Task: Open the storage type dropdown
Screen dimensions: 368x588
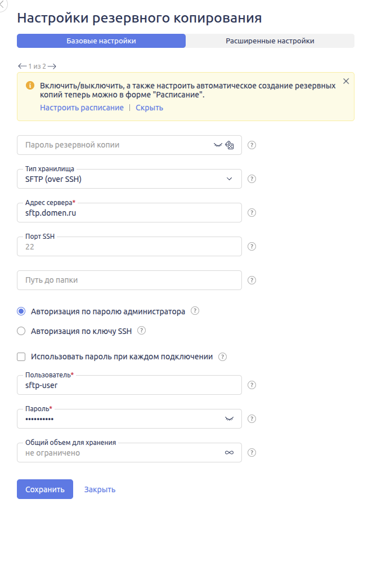Action: 129,179
